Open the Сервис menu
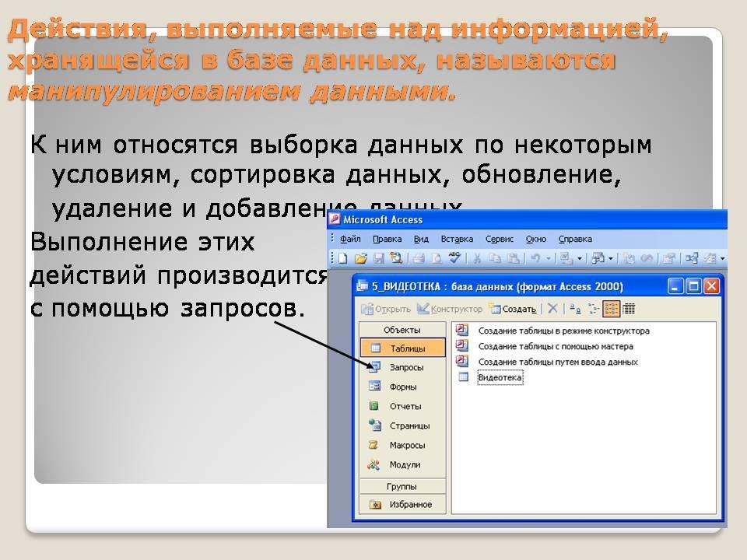747x560 pixels. point(499,239)
